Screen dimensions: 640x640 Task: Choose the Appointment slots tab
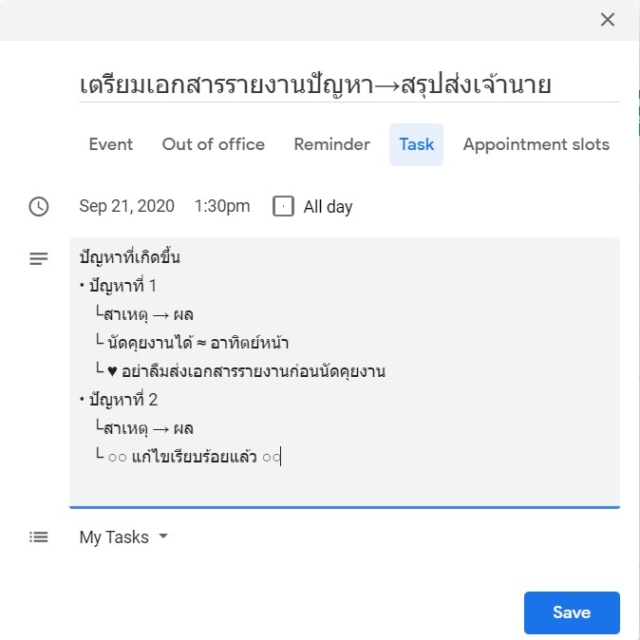[536, 144]
